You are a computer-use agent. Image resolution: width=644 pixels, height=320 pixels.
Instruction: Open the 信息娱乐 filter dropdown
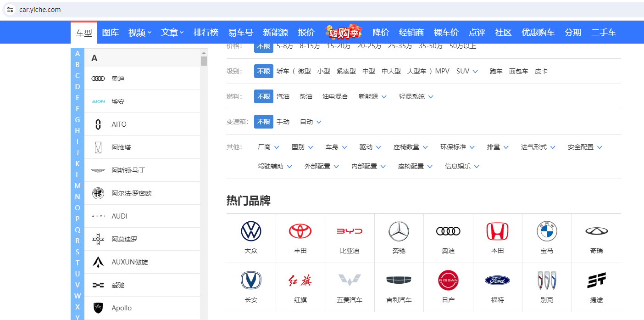462,166
